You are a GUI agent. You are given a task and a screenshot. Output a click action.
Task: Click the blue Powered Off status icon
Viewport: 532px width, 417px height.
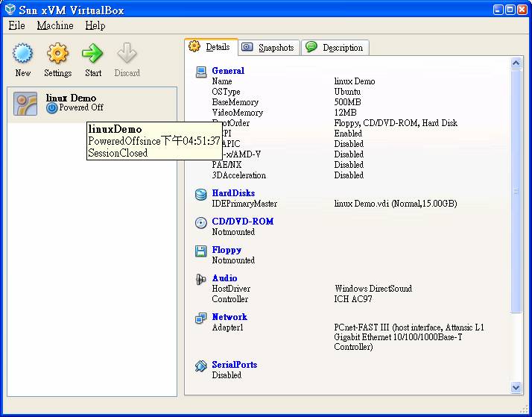pyautogui.click(x=52, y=108)
